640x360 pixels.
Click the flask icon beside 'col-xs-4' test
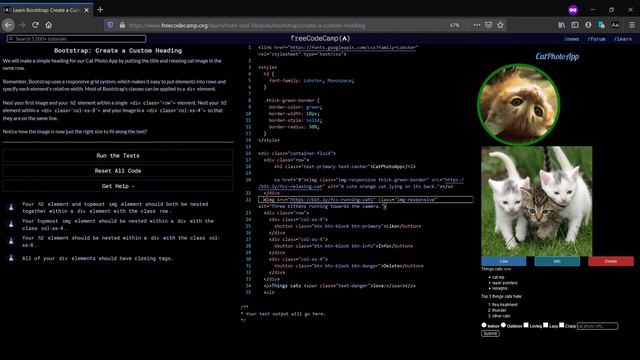11,224
